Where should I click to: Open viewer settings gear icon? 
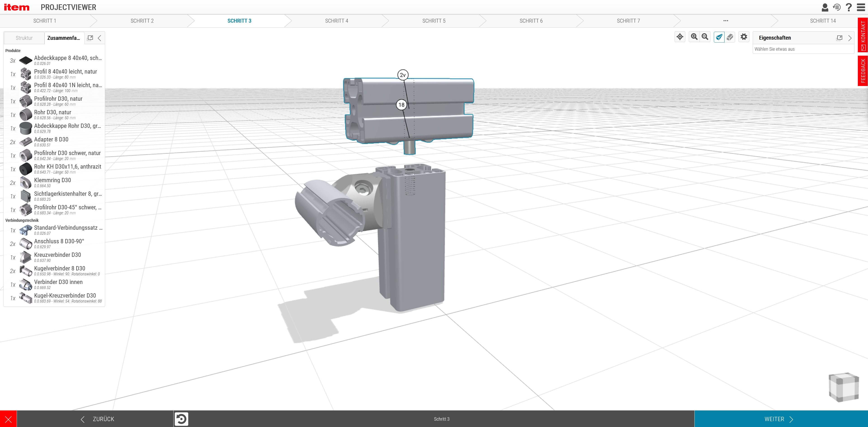point(744,37)
